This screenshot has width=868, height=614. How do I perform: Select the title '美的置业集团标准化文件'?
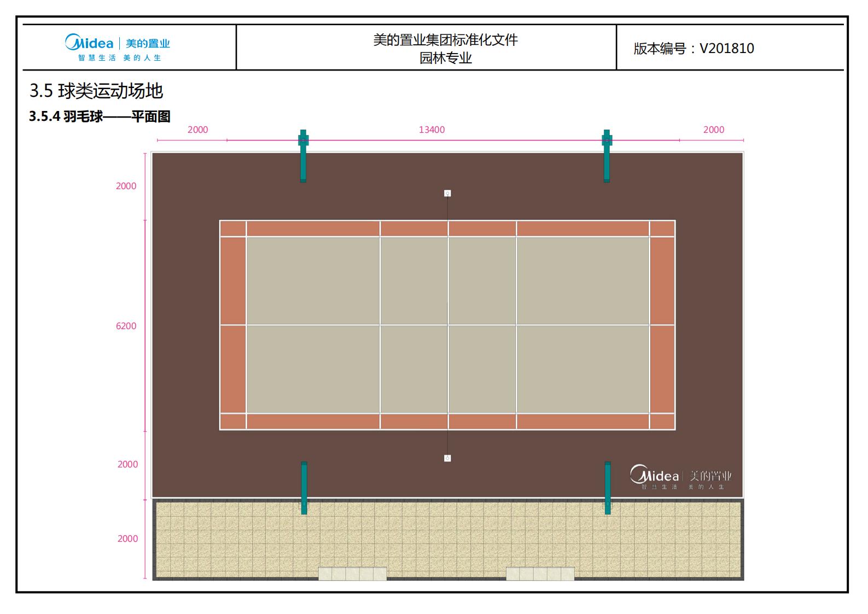[x=445, y=39]
